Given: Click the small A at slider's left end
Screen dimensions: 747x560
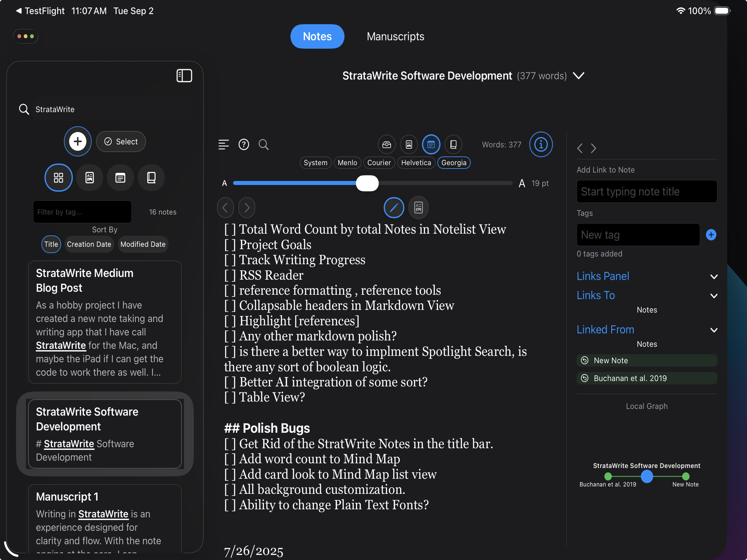Looking at the screenshot, I should (x=224, y=183).
